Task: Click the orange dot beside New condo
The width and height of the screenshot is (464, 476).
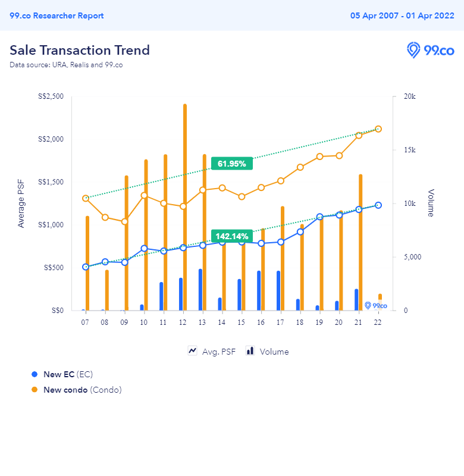Action: pyautogui.click(x=35, y=390)
